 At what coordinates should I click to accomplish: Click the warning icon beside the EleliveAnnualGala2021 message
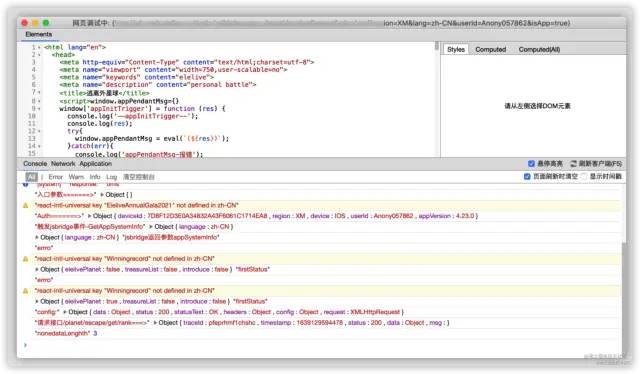tap(25, 205)
